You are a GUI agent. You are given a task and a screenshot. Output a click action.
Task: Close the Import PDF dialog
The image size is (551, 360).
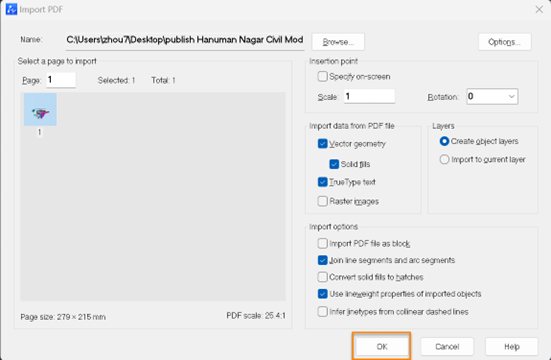coord(539,9)
